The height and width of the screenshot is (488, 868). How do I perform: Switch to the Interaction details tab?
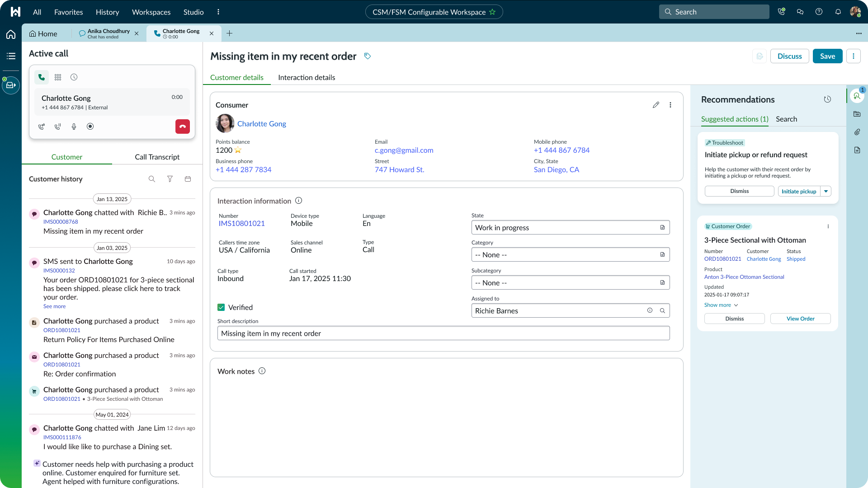(x=307, y=77)
